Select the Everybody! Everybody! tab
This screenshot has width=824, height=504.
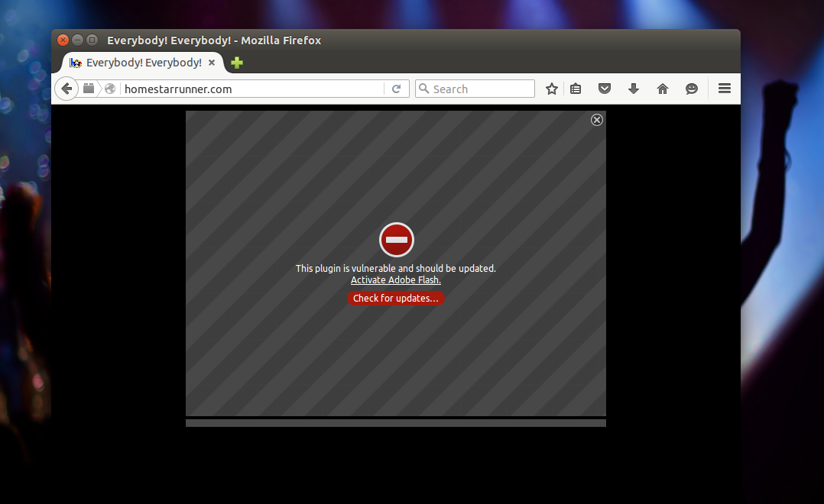click(144, 63)
